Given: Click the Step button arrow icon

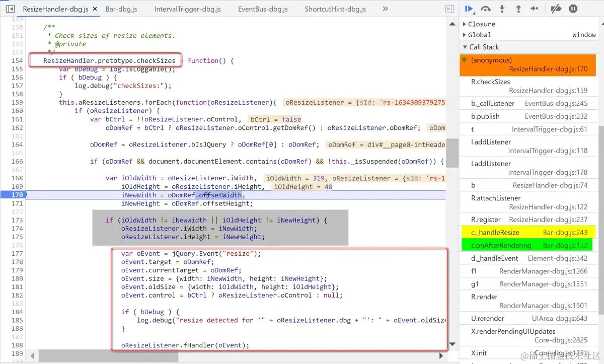Looking at the screenshot, I should click(535, 9).
